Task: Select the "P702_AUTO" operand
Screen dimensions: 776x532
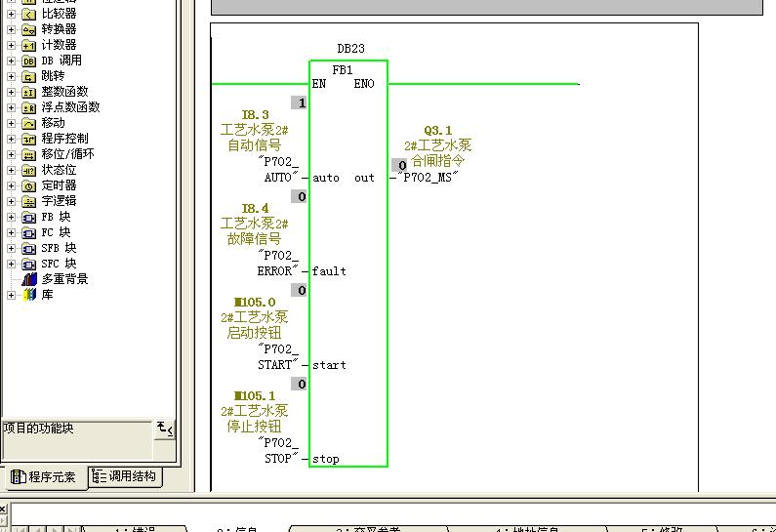Action: 278,169
